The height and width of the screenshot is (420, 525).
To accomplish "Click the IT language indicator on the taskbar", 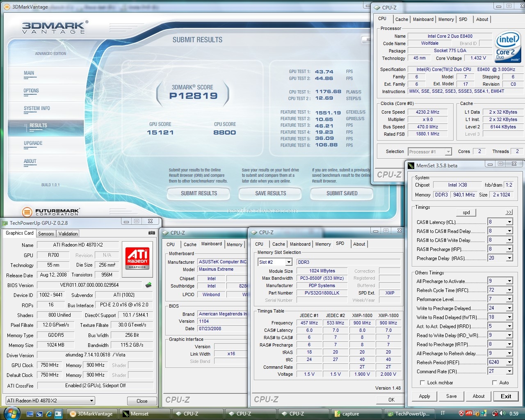I will (443, 413).
